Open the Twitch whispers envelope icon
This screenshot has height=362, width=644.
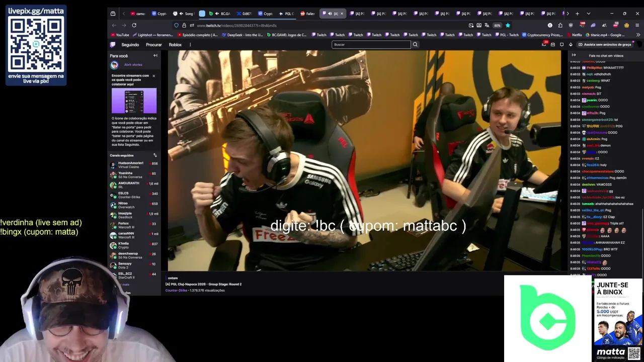(553, 45)
